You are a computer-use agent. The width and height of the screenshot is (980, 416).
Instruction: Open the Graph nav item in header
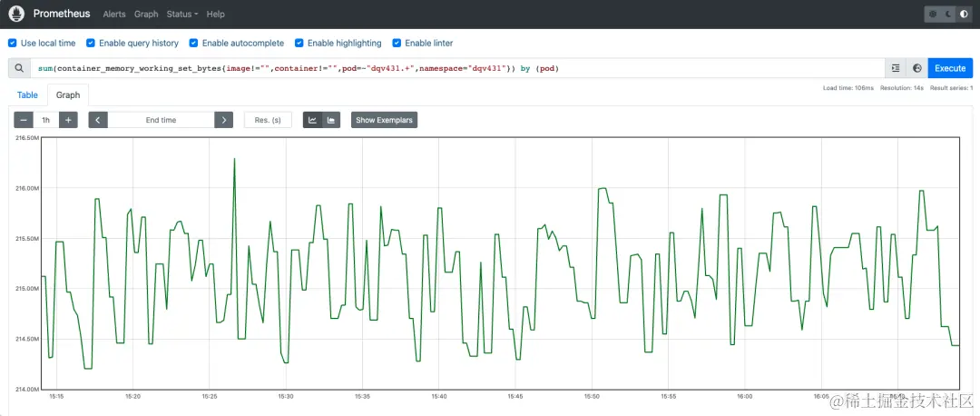pos(146,14)
